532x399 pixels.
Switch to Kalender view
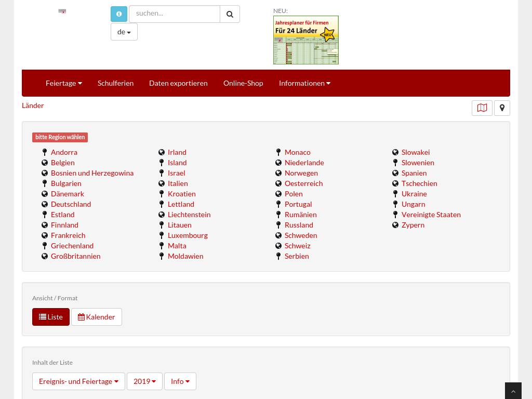coord(97,317)
